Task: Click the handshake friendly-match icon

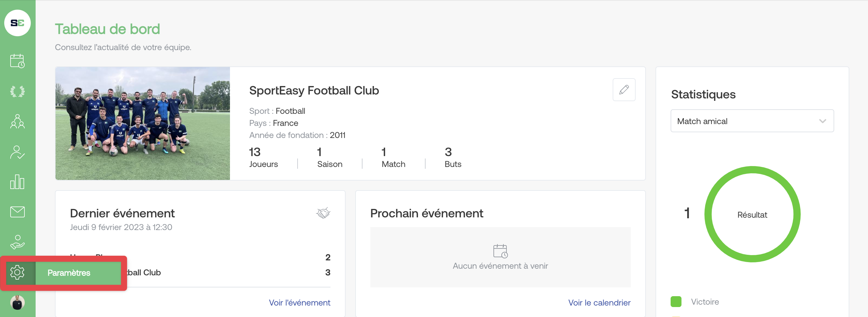Action: (x=323, y=213)
